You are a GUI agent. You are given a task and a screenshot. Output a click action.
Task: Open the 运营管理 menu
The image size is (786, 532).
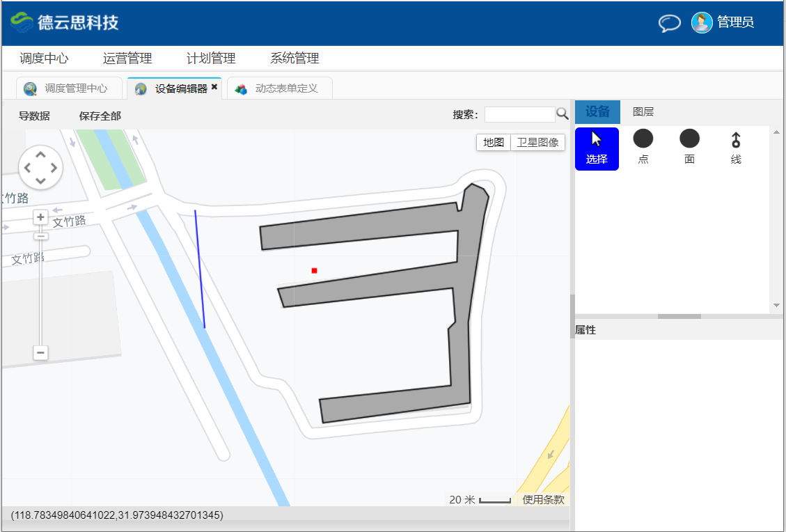point(127,58)
